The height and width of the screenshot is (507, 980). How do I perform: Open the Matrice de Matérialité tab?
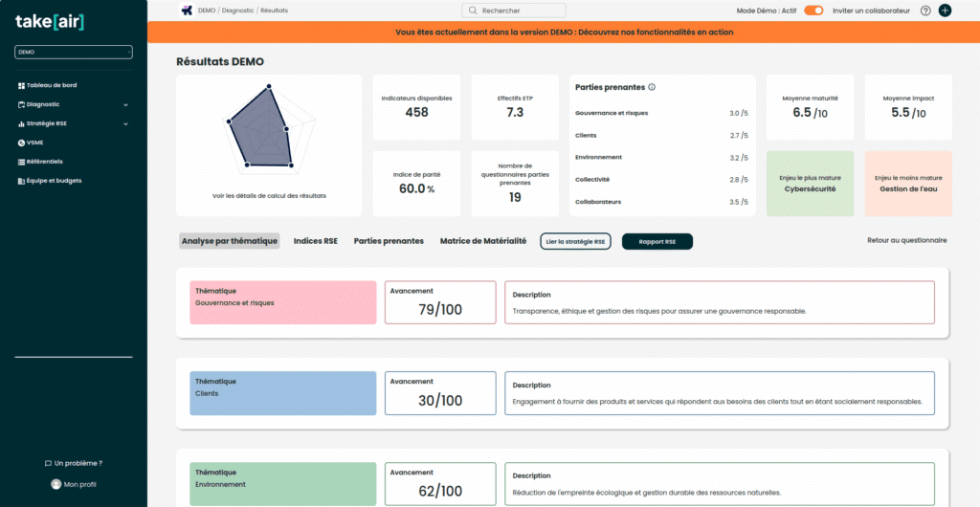[x=482, y=241]
